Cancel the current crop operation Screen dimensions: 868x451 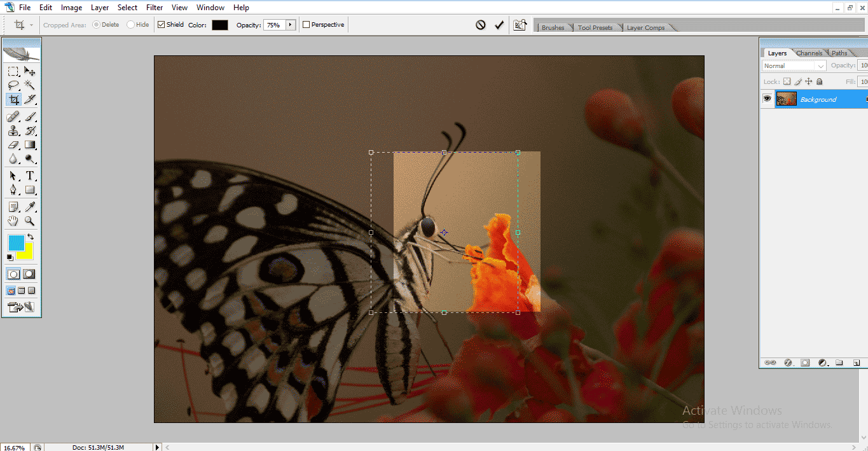[481, 25]
